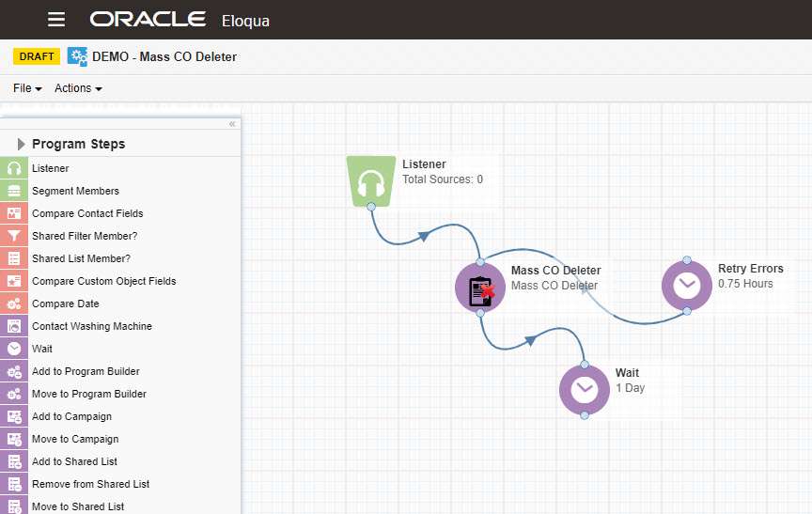Open the File dropdown menu
Screen dimensions: 812x514
click(27, 88)
